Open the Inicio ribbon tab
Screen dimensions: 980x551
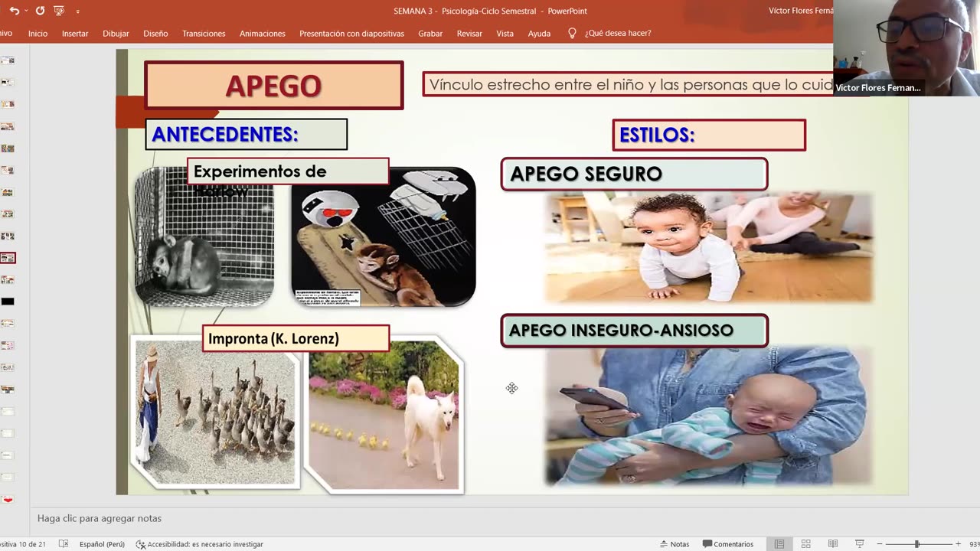click(x=38, y=34)
